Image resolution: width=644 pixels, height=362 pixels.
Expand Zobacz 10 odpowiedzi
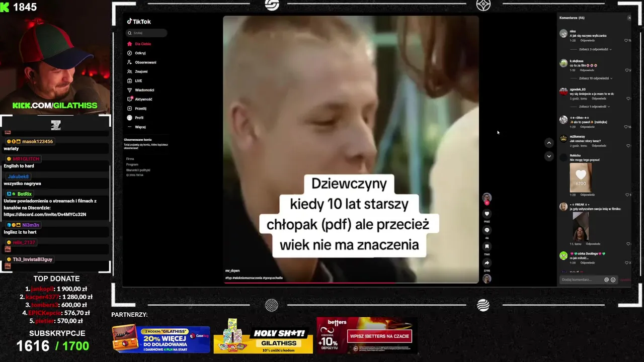(596, 78)
